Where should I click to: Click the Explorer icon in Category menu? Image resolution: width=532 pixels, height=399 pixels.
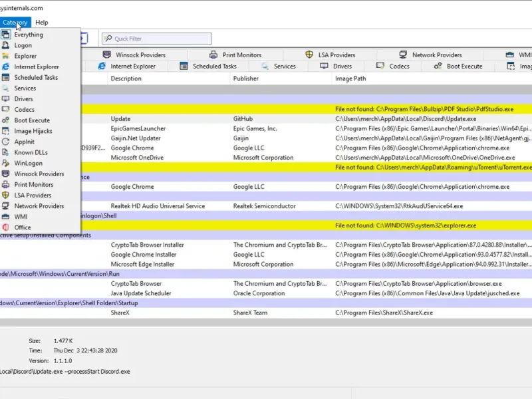[6, 56]
